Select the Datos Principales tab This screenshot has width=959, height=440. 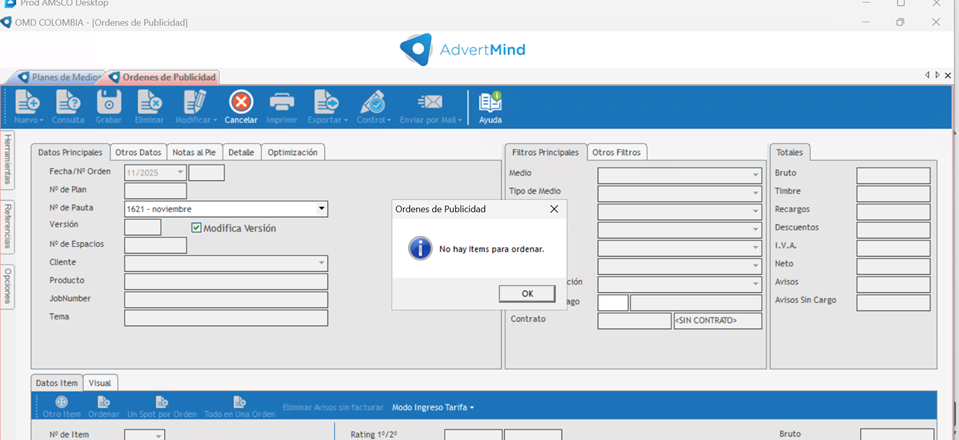pos(70,152)
